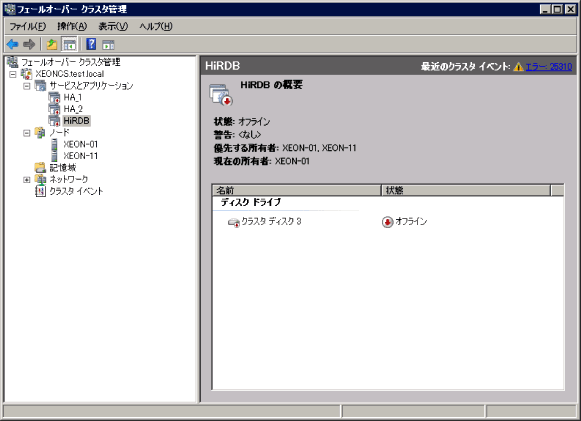The height and width of the screenshot is (421, 581).
Task: Select the クラスタ イベント tree label
Action: click(x=76, y=191)
